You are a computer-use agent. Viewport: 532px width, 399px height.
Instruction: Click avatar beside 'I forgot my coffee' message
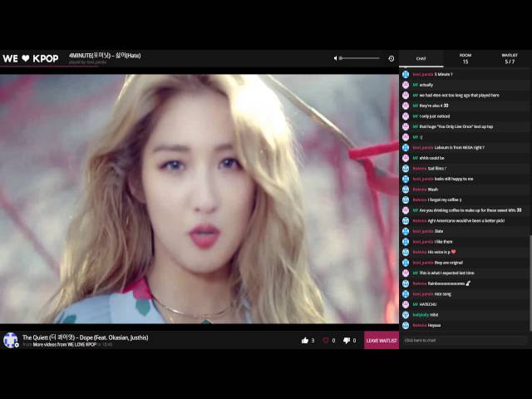tap(406, 199)
